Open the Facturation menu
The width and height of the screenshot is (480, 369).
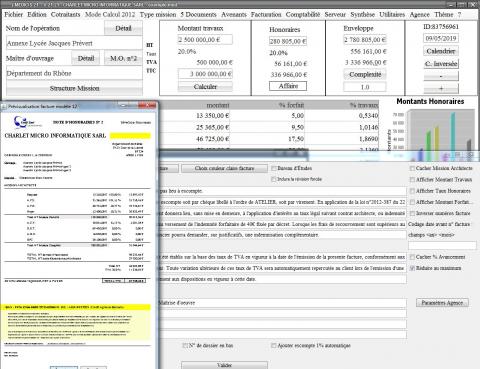point(266,14)
